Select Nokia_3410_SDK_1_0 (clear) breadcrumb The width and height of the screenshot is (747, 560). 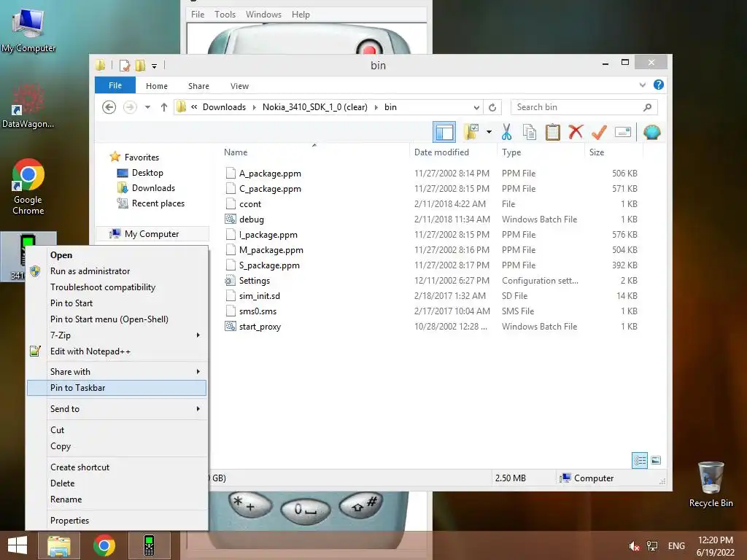tap(315, 107)
